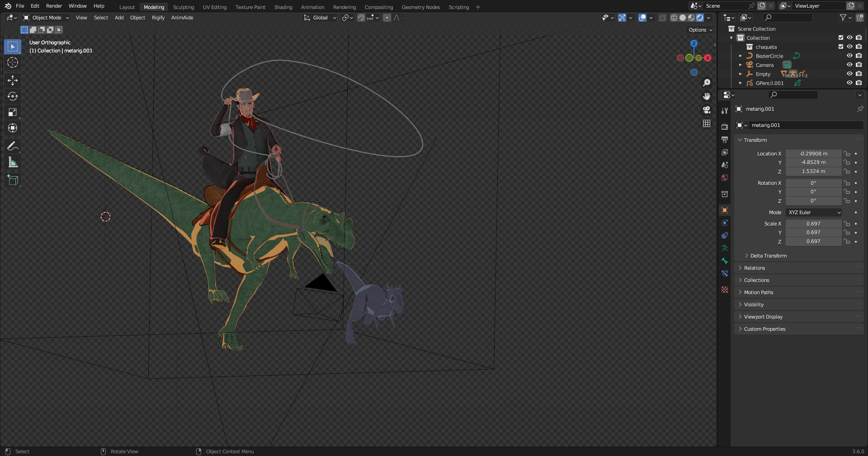Image resolution: width=868 pixels, height=456 pixels.
Task: Toggle proportional editing button
Action: [x=387, y=18]
